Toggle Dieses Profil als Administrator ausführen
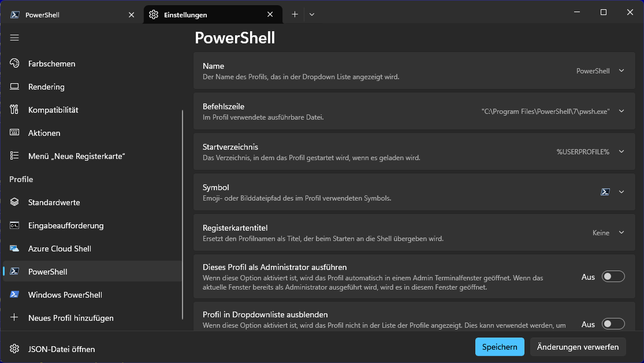644x363 pixels. [613, 276]
